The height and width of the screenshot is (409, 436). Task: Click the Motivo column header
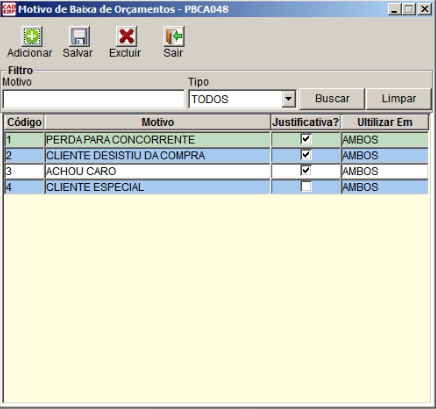(157, 122)
